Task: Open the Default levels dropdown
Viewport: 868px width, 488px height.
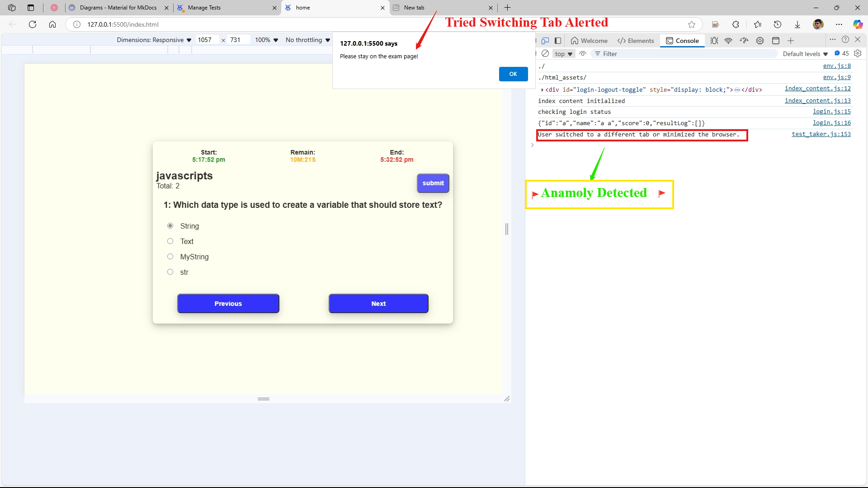Action: [805, 54]
